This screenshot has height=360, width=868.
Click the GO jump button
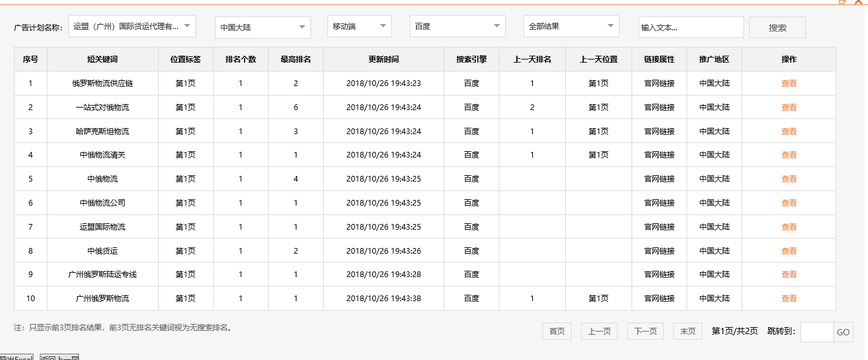point(843,332)
